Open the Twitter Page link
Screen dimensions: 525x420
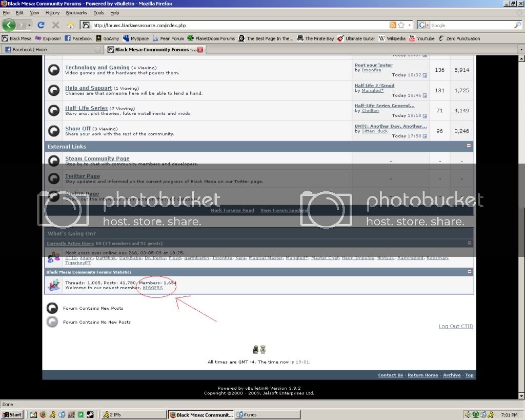click(83, 176)
